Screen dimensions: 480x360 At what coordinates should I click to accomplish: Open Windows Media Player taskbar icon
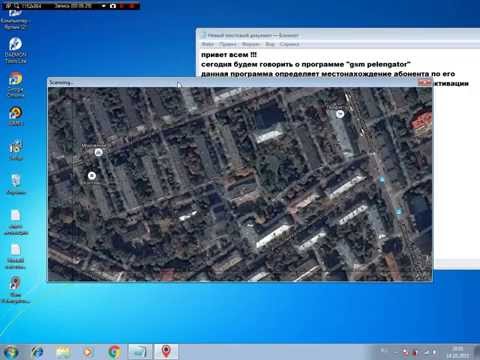[x=88, y=352]
